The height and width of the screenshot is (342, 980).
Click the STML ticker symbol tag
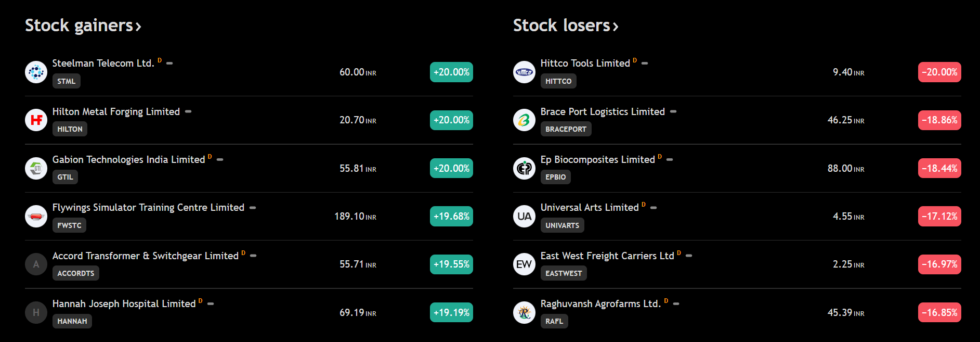67,81
